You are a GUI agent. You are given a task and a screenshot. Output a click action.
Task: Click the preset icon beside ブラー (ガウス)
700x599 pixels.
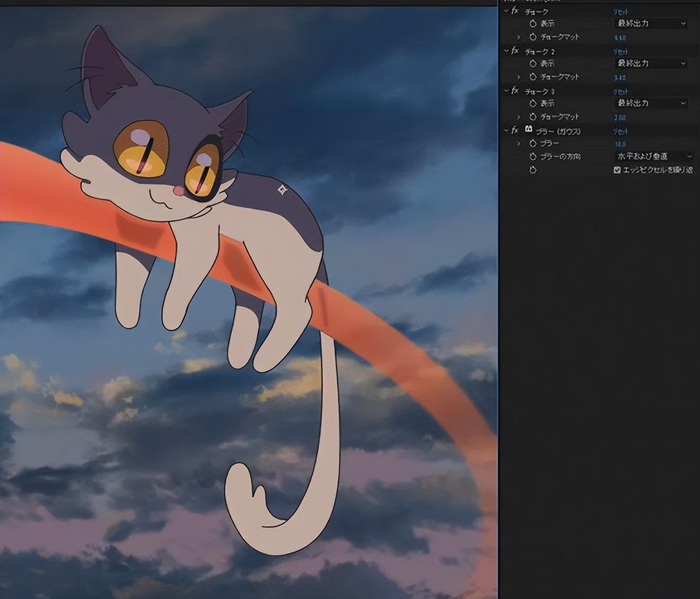point(528,130)
